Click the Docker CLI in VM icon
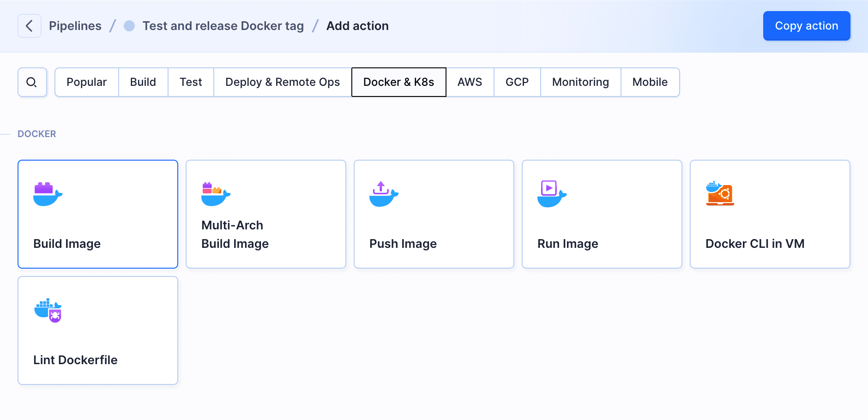Viewport: 868px width, 420px height. [x=720, y=194]
